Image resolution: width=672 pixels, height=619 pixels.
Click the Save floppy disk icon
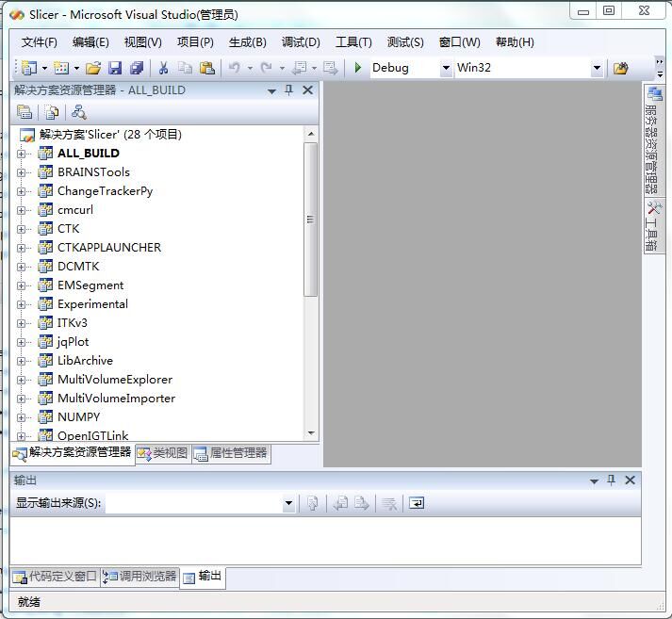(x=114, y=68)
